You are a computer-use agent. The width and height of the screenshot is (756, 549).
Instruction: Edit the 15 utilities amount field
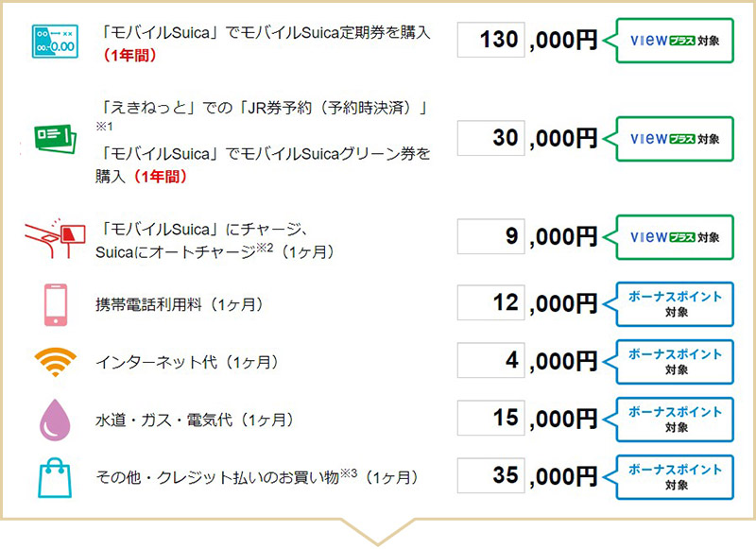[x=490, y=418]
